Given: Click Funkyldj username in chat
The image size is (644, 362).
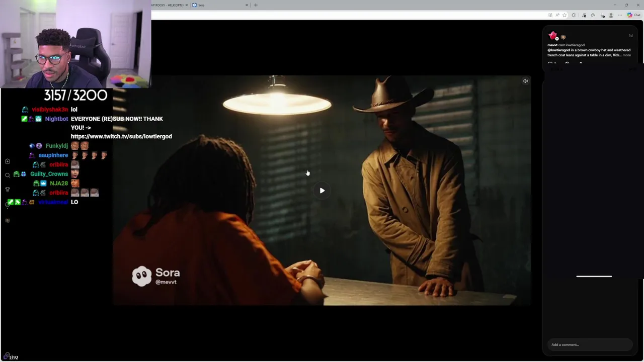Looking at the screenshot, I should (57, 146).
